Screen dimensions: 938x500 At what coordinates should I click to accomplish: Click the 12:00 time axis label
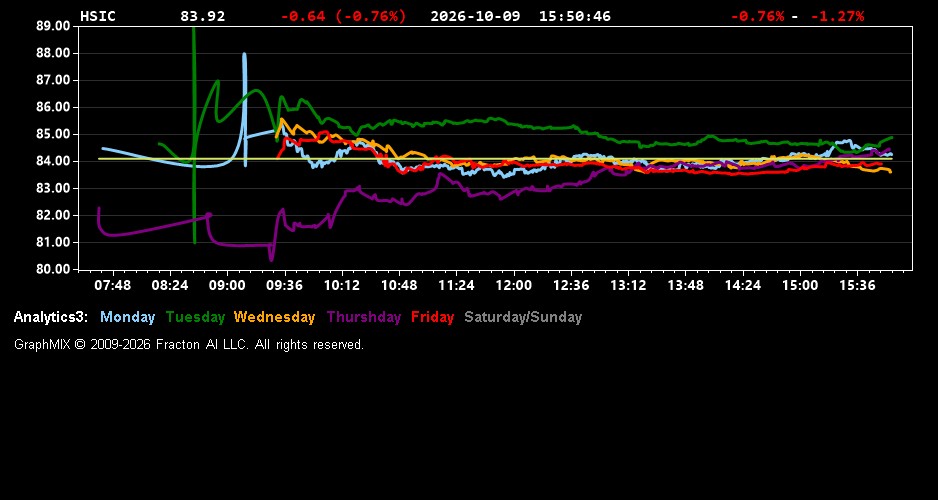(x=514, y=285)
